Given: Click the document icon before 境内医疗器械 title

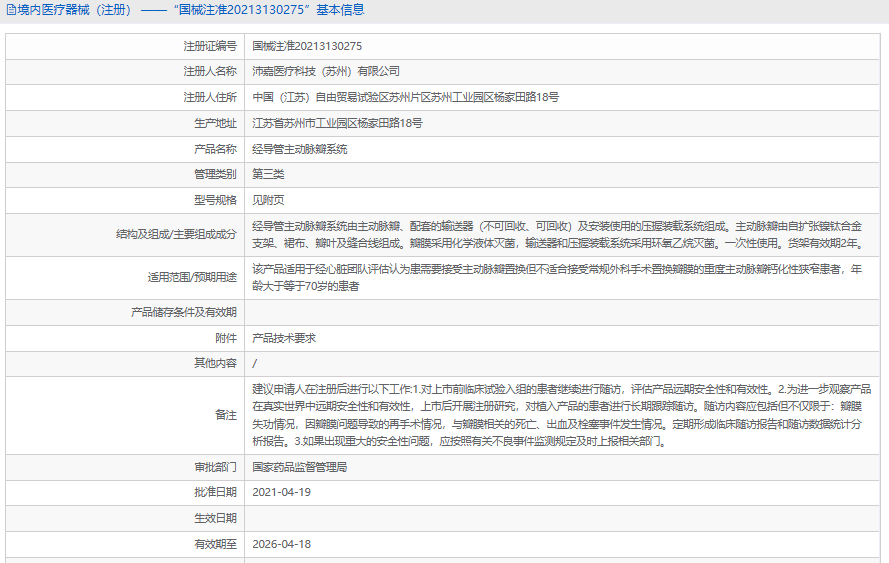Looking at the screenshot, I should point(11,10).
